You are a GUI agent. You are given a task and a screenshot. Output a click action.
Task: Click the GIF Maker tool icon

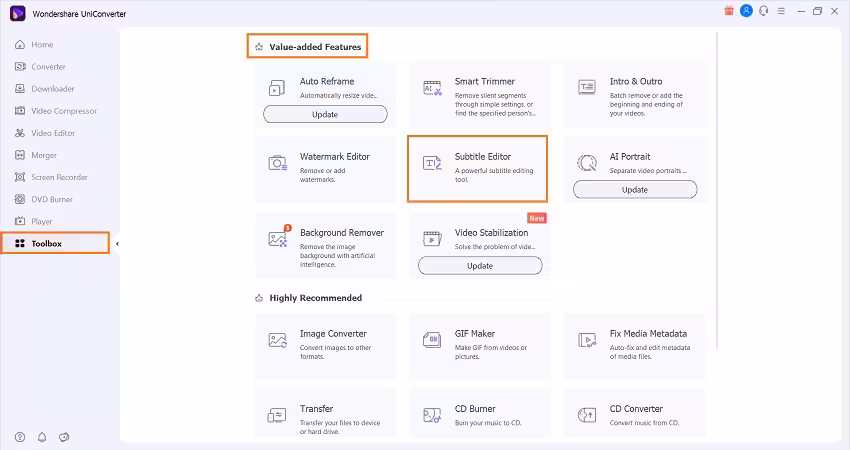tap(432, 340)
